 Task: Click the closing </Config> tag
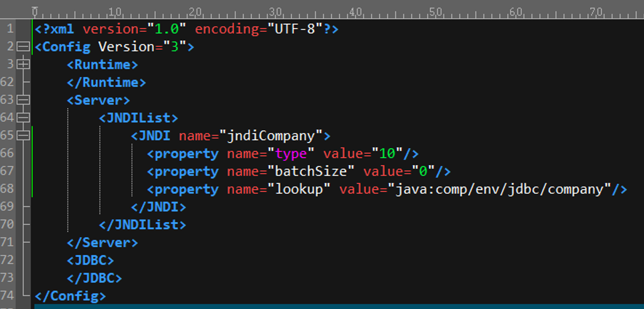[71, 295]
